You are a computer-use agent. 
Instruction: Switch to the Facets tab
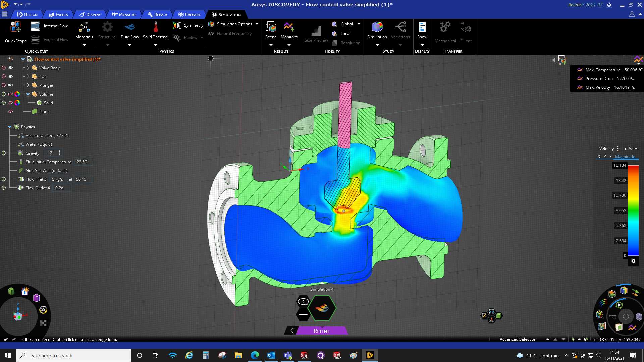(58, 14)
